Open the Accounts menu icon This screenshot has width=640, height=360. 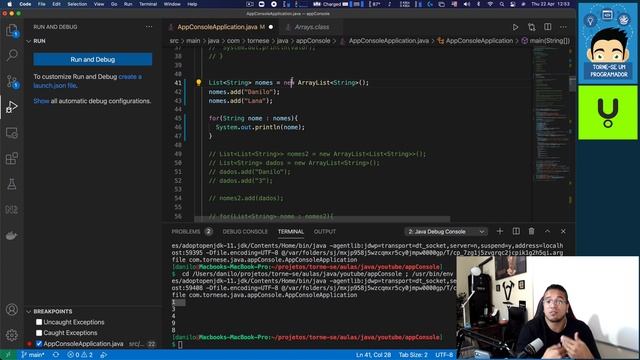(x=12, y=309)
